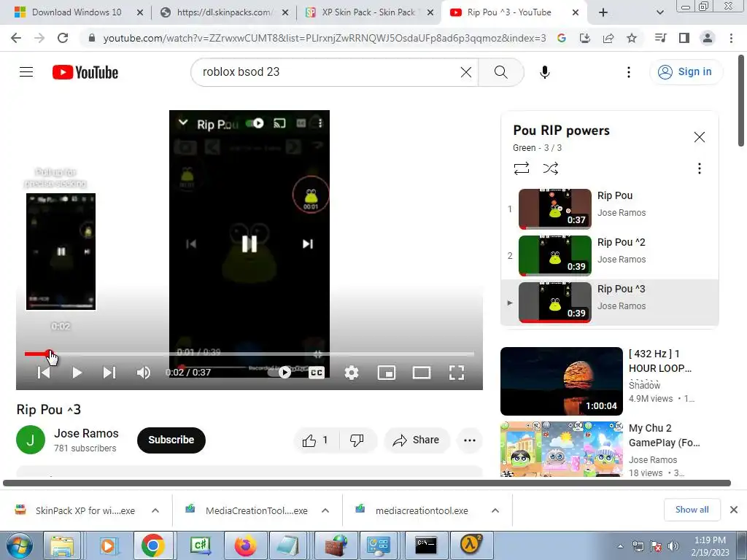Toggle YouTube autoplay switch

[x=281, y=373]
